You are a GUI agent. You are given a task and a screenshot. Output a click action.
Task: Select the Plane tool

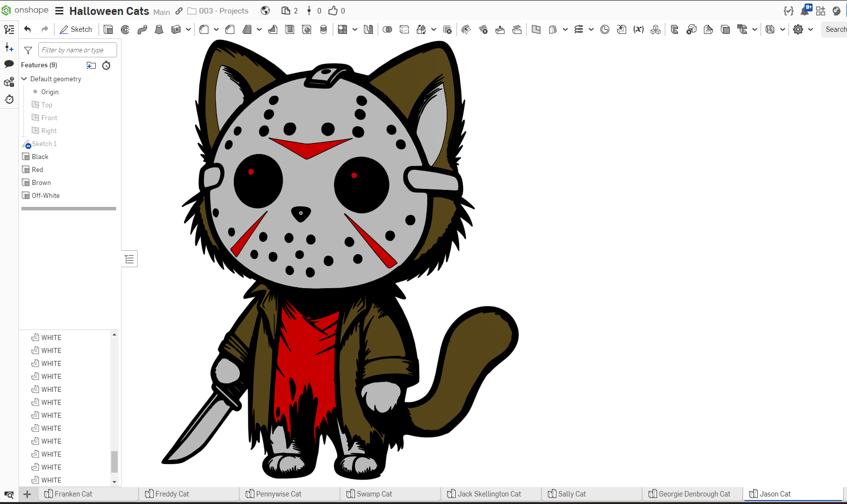point(536,29)
